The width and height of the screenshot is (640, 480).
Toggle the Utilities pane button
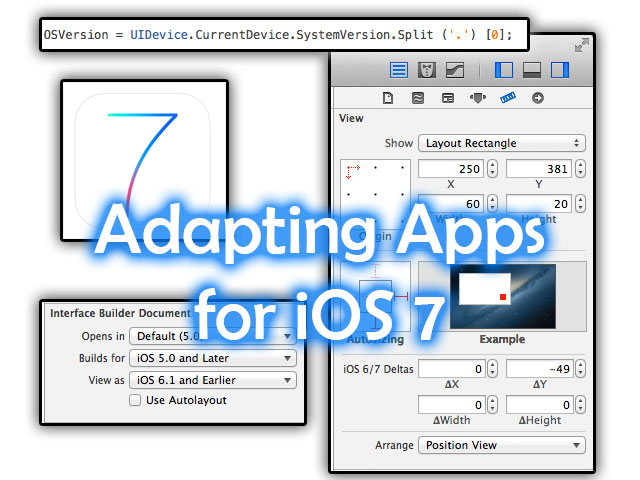(x=560, y=70)
